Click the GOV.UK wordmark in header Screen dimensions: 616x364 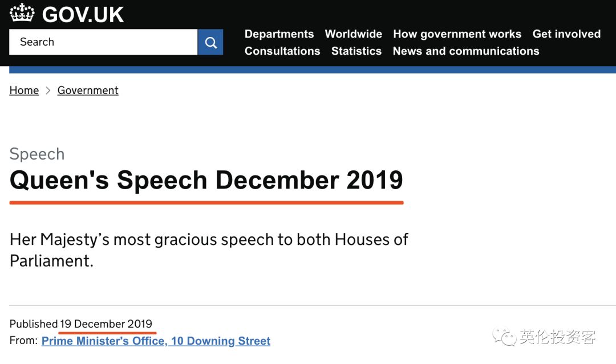click(83, 14)
